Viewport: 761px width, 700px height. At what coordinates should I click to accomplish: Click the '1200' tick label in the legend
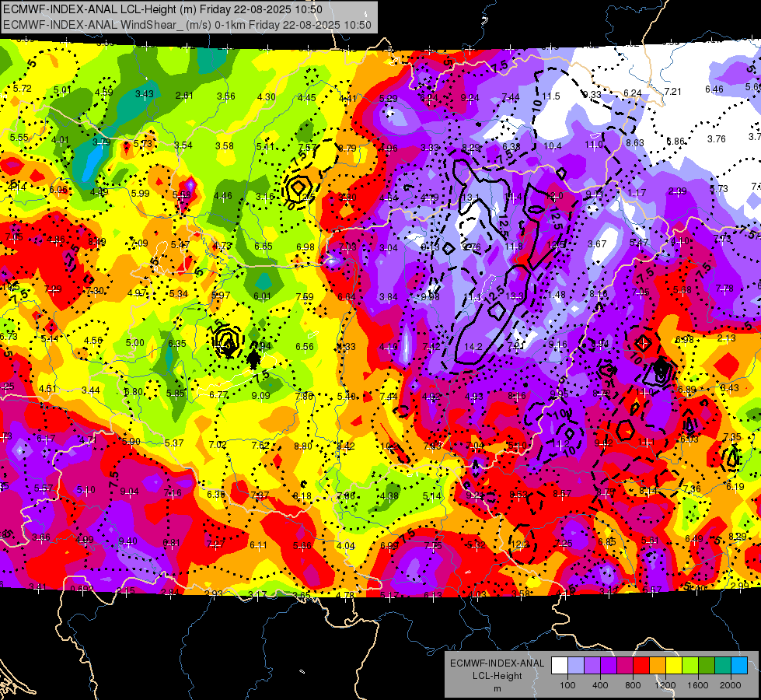pyautogui.click(x=665, y=685)
